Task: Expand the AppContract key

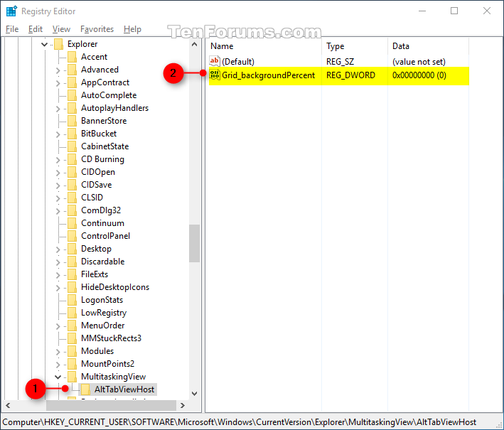Action: point(58,83)
